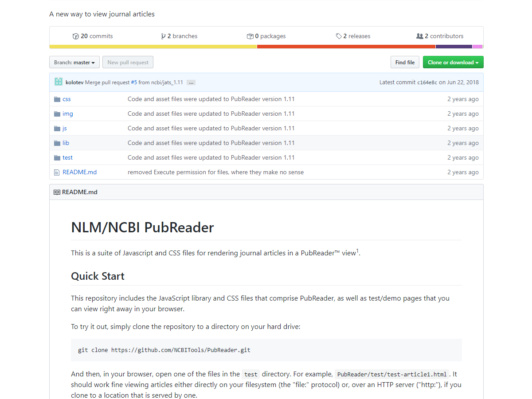532x399 pixels.
Task: Open the test folder link
Action: (x=67, y=158)
